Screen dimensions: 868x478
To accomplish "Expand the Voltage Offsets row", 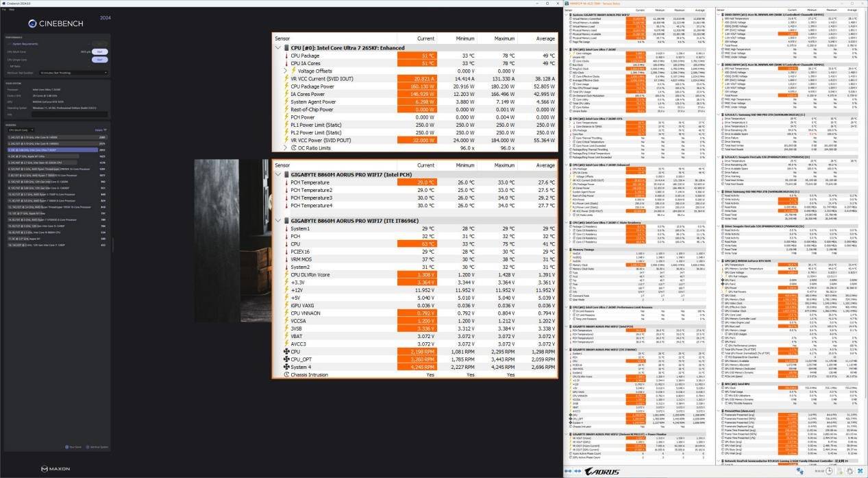I will click(285, 71).
